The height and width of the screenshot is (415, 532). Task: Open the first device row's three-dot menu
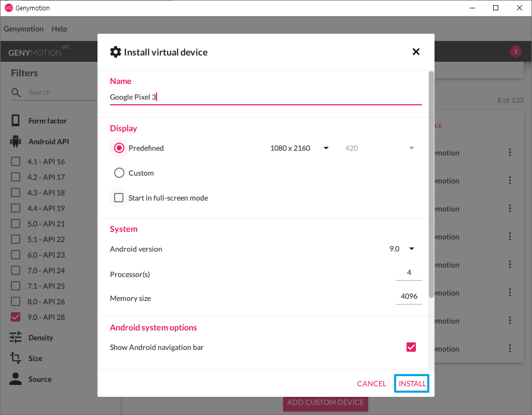(x=510, y=153)
